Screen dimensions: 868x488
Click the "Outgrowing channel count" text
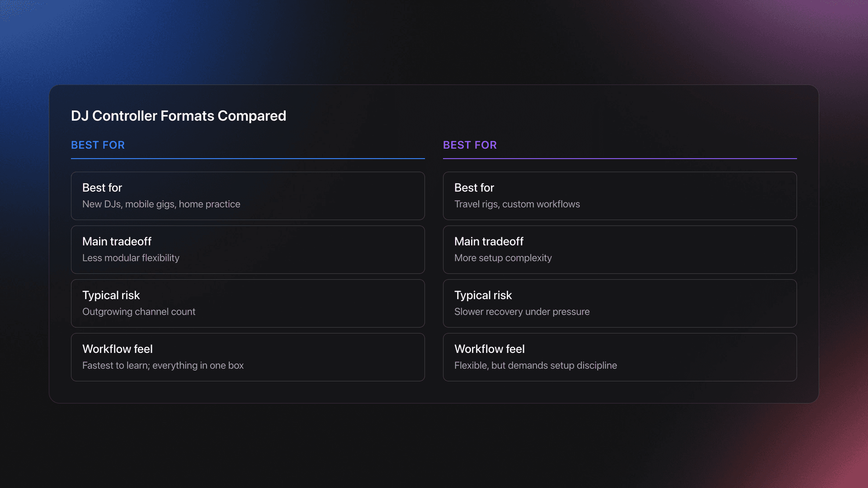[139, 312]
